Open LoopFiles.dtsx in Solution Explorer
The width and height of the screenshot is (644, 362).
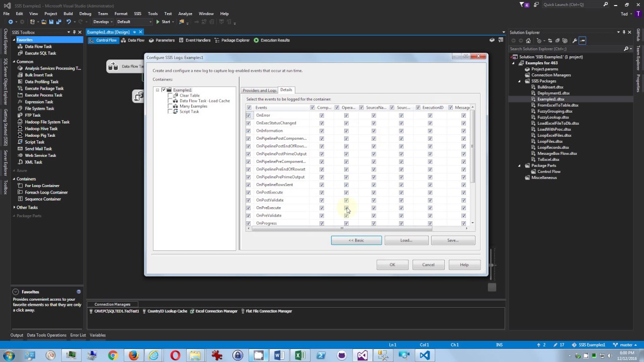[x=550, y=141]
